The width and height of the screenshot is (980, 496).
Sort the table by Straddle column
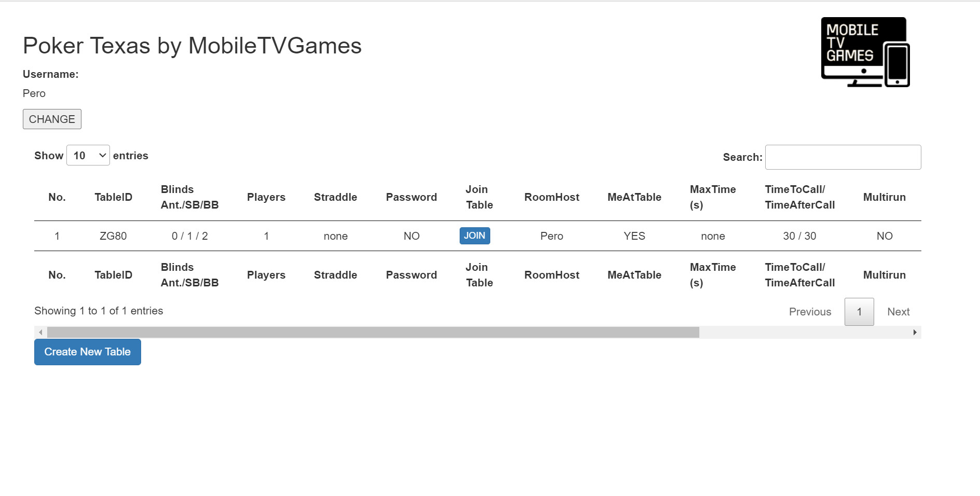point(335,197)
